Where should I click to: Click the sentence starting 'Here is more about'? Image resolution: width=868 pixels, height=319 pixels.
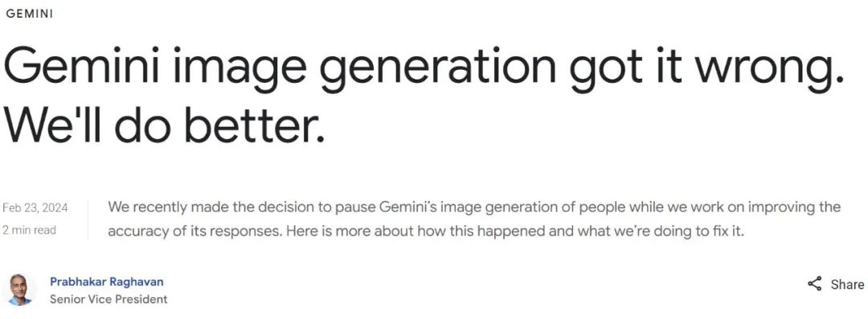515,231
